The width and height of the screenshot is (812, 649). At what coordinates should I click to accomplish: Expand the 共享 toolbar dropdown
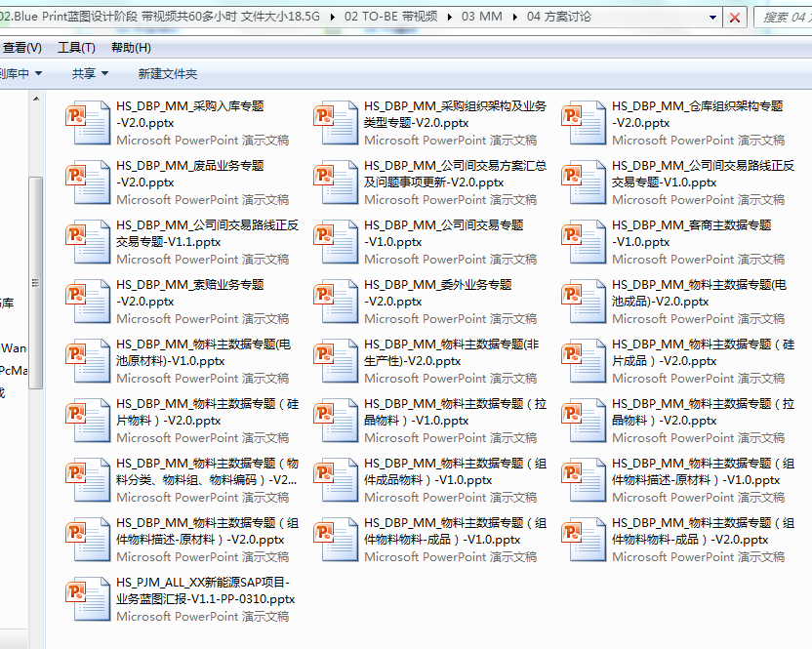tap(90, 73)
